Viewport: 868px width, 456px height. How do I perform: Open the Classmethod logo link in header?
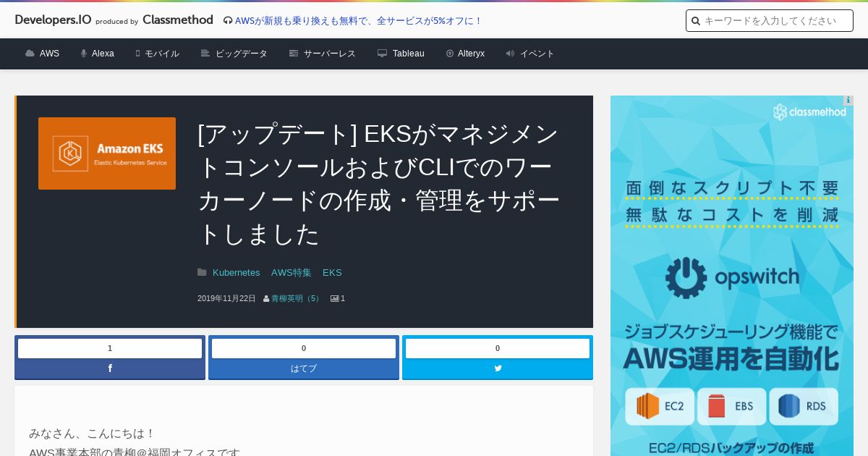point(178,20)
